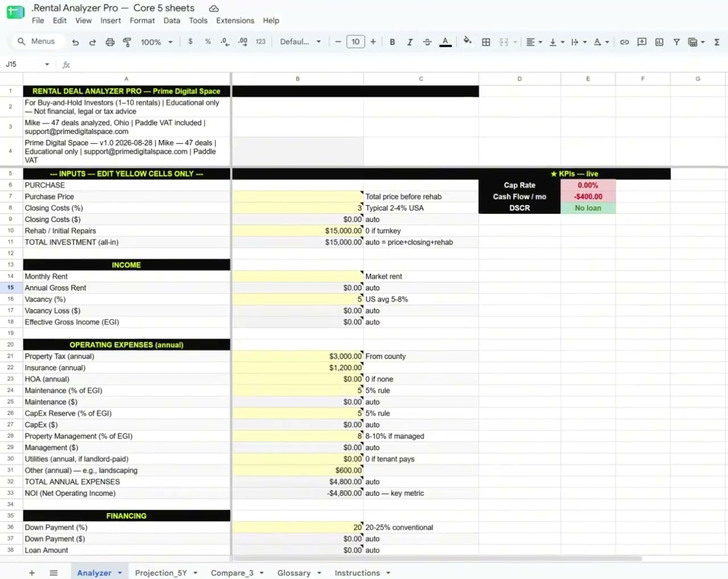The image size is (728, 579).
Task: Toggle bold formatting
Action: [392, 42]
